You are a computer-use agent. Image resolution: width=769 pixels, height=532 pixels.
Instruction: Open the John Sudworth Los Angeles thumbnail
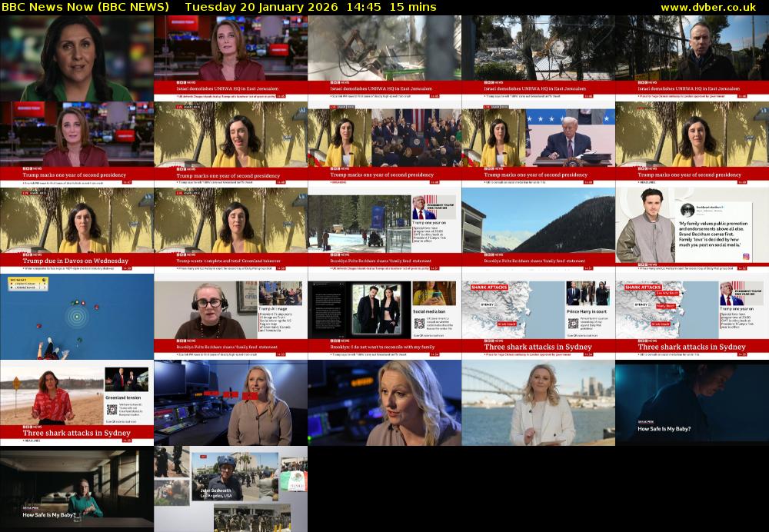tap(231, 488)
